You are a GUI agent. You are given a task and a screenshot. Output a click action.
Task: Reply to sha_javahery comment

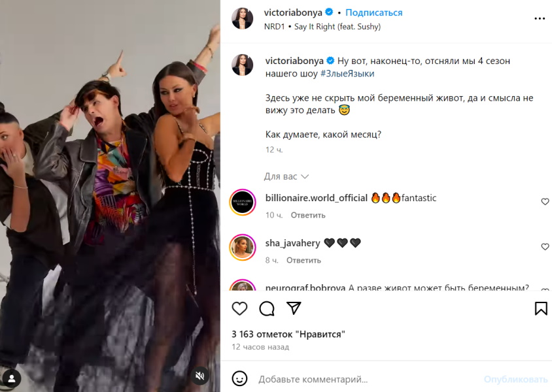(x=303, y=260)
